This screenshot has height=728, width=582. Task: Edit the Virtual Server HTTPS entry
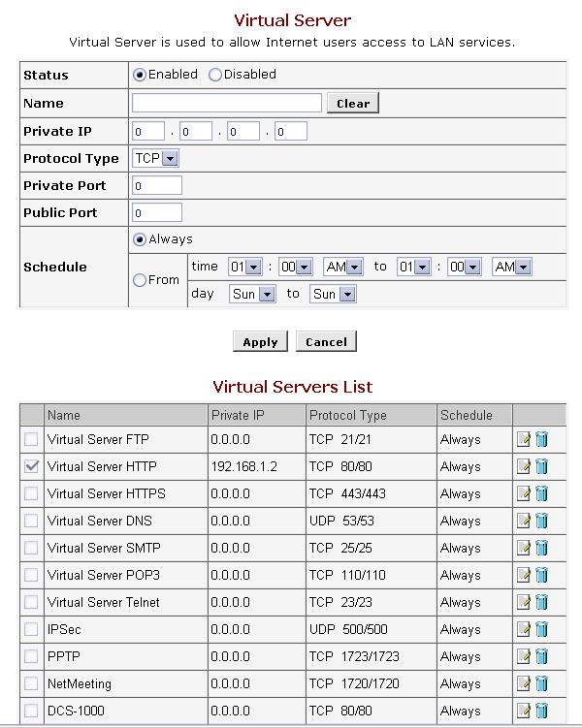pyautogui.click(x=523, y=494)
